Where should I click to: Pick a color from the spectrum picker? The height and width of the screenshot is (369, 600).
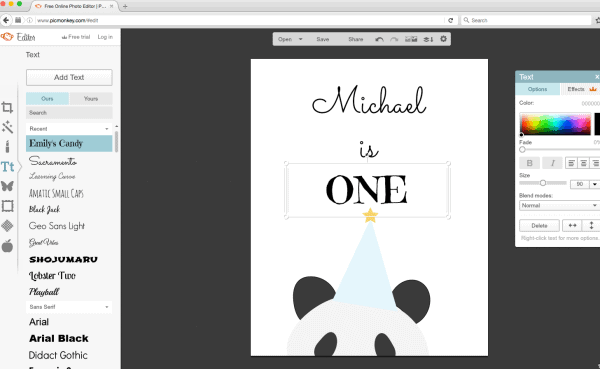coord(555,124)
